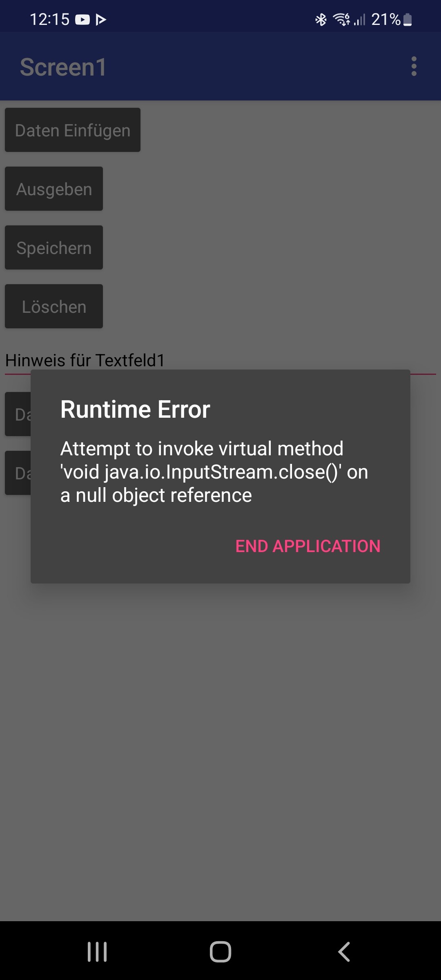Tap the Play Store notification icon
This screenshot has height=980, width=441.
click(x=101, y=20)
